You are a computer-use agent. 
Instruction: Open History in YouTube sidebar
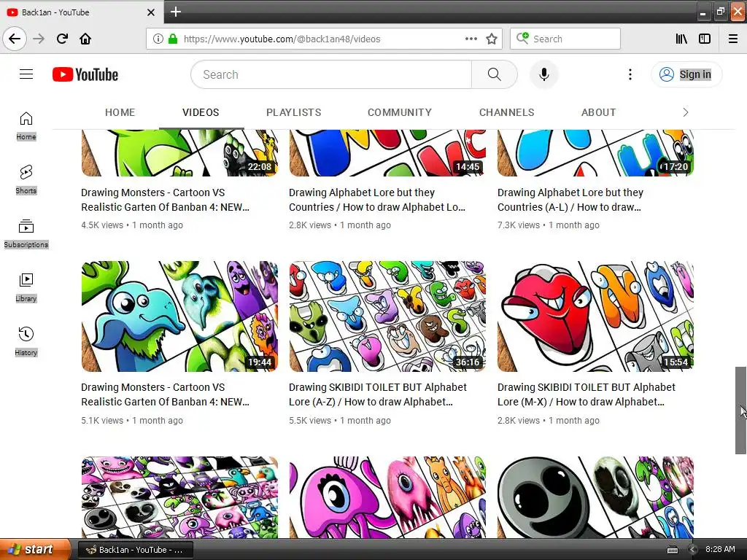[x=26, y=341]
